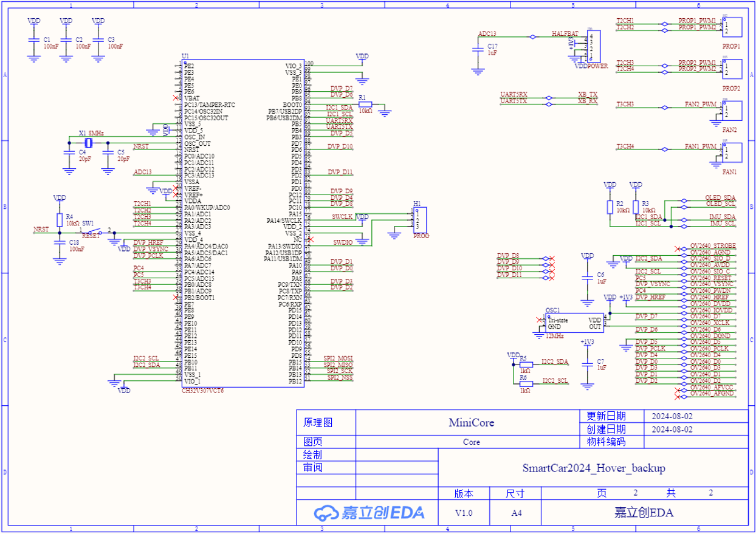Select the U1 microcontroller body
The image size is (756, 534).
point(242,222)
